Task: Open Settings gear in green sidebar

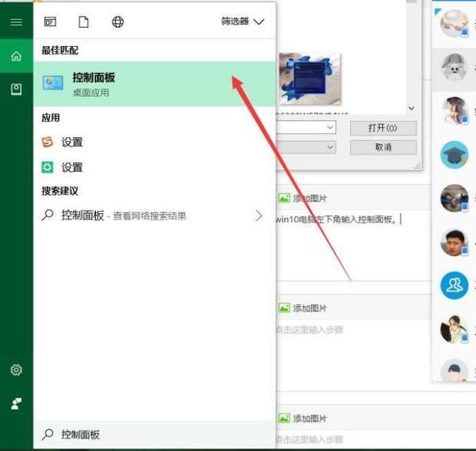Action: pos(16,369)
